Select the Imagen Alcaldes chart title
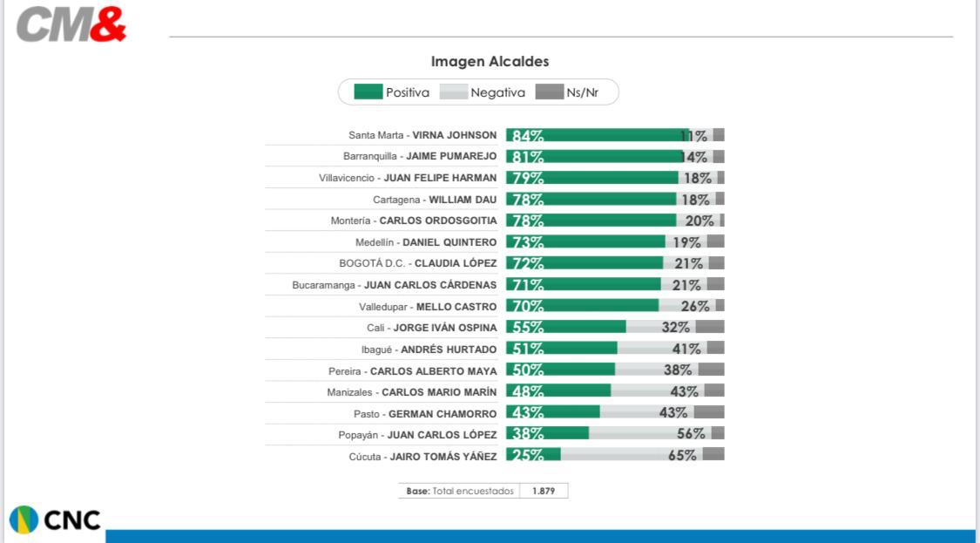 pos(490,62)
